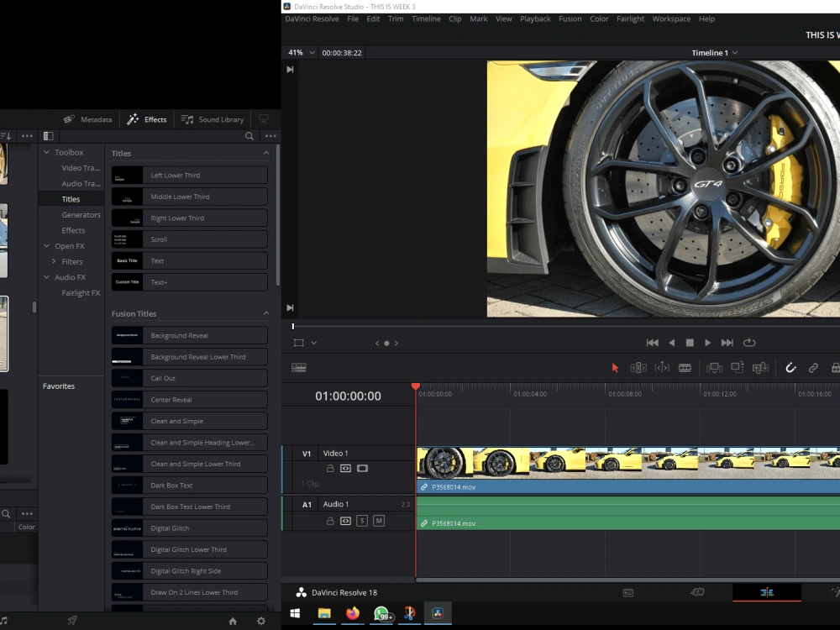The image size is (840, 630).
Task: Stop playback
Action: tap(690, 343)
